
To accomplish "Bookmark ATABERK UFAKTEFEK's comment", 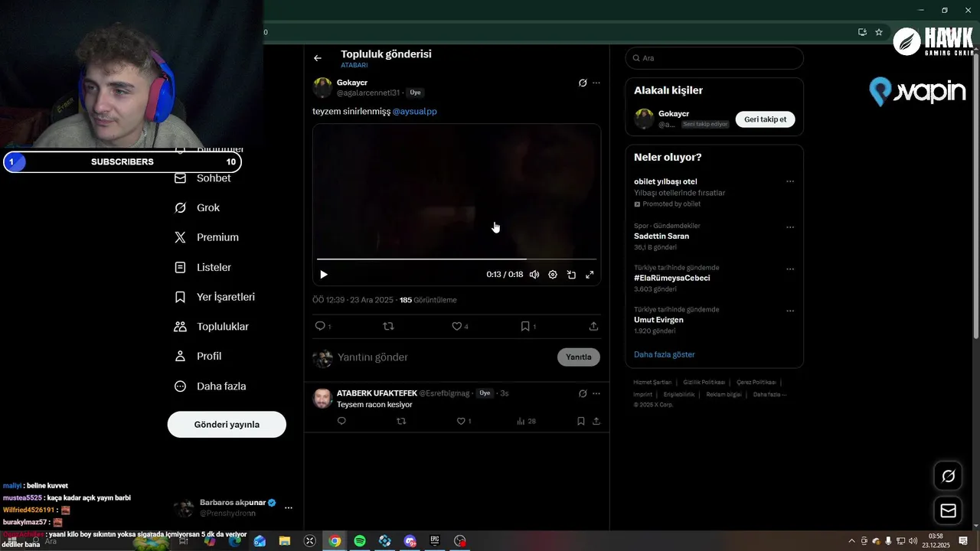I will coord(581,421).
